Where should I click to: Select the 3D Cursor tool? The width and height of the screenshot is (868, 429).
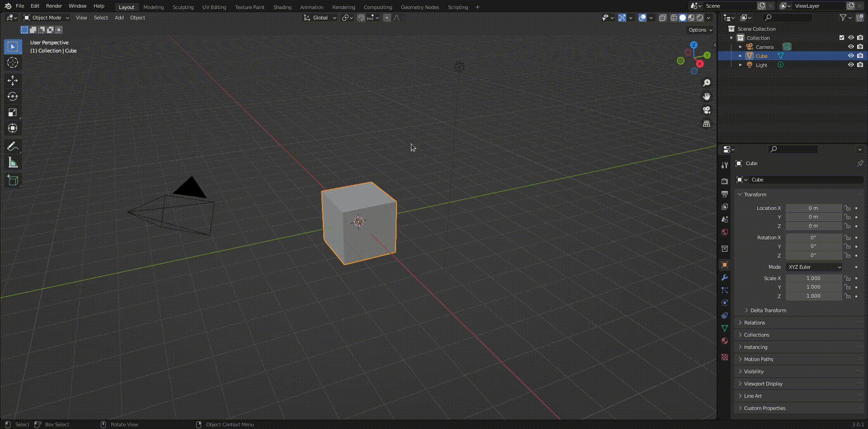point(13,62)
